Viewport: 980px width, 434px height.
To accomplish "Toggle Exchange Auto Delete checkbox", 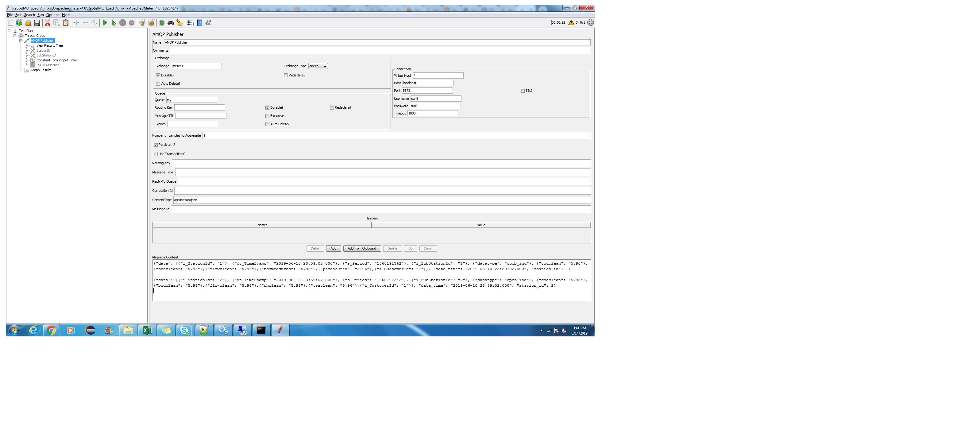I will click(x=158, y=84).
